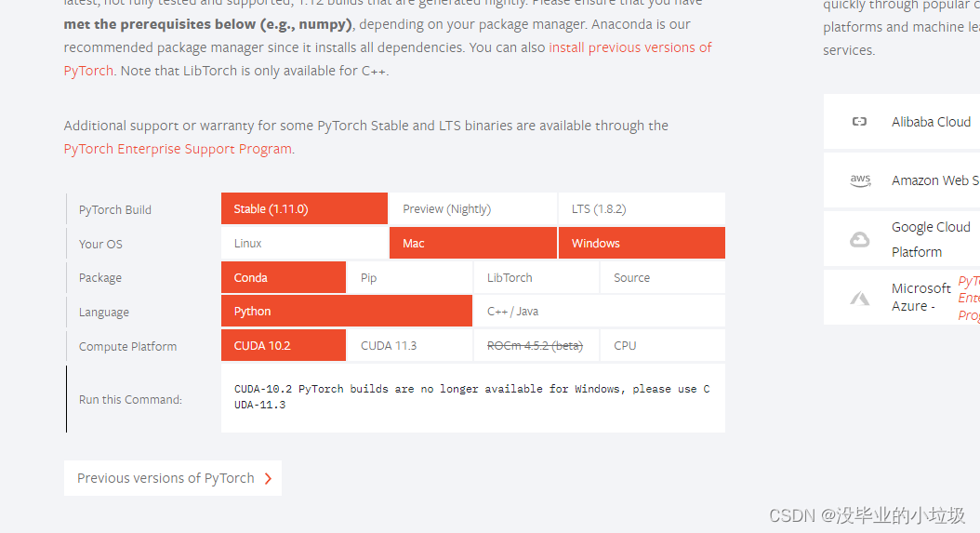Viewport: 980px width, 533px height.
Task: Select Stable (1.11.0) build
Action: click(304, 209)
